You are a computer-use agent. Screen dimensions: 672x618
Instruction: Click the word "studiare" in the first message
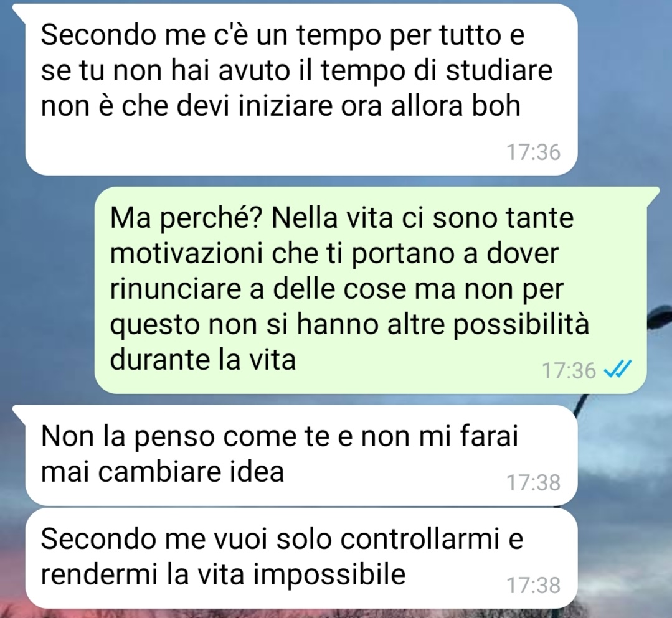pos(499,70)
